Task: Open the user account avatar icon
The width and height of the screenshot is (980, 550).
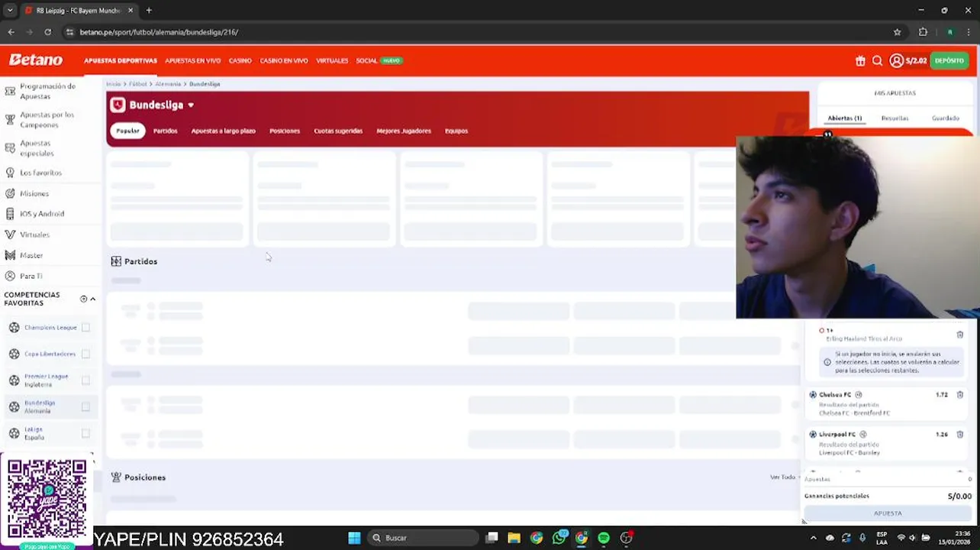Action: (x=897, y=60)
